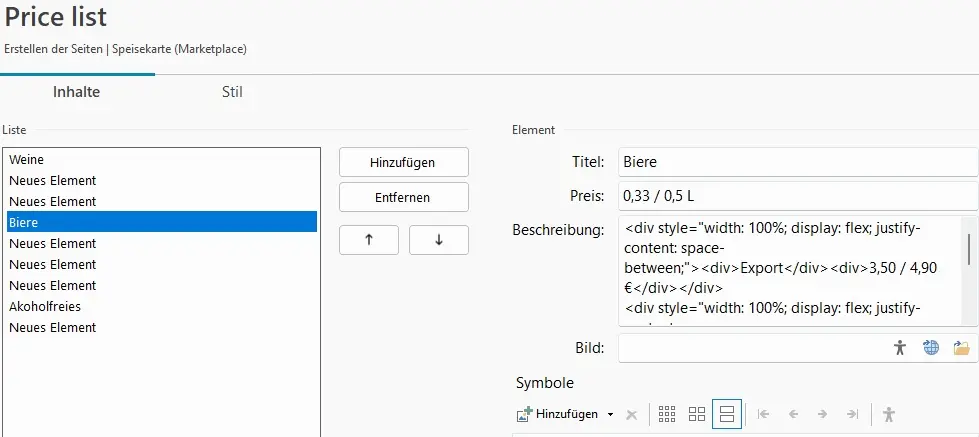Switch to the Stil tab
This screenshot has height=437, width=979.
(x=232, y=93)
